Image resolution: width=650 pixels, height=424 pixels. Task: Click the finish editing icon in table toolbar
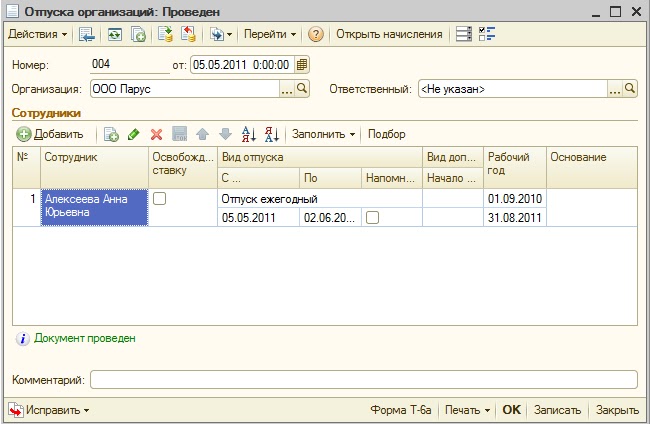pyautogui.click(x=179, y=134)
